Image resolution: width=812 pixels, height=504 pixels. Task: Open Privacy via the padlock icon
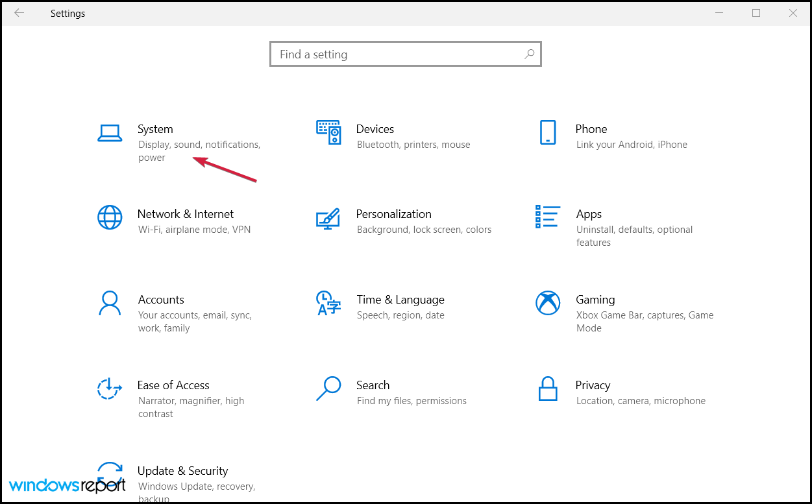pos(548,389)
